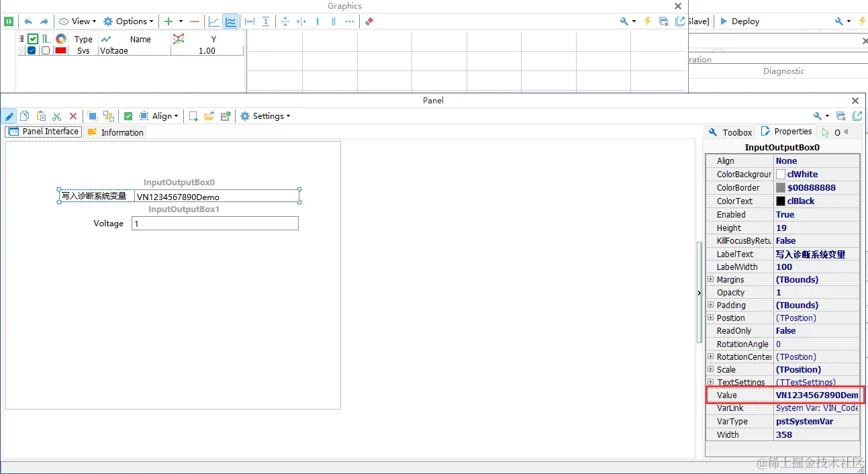Click the Value property field
868x474 pixels.
[817, 395]
